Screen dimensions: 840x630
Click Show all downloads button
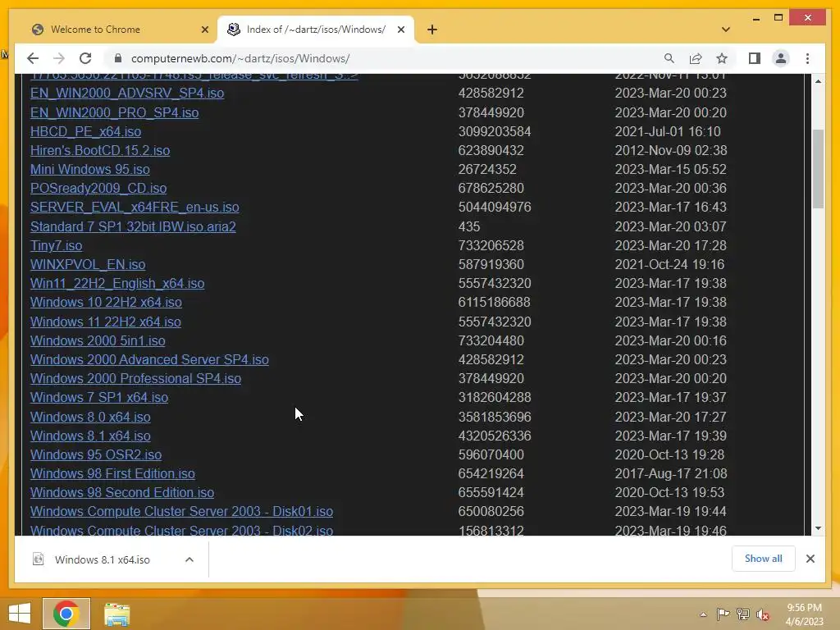tap(764, 559)
